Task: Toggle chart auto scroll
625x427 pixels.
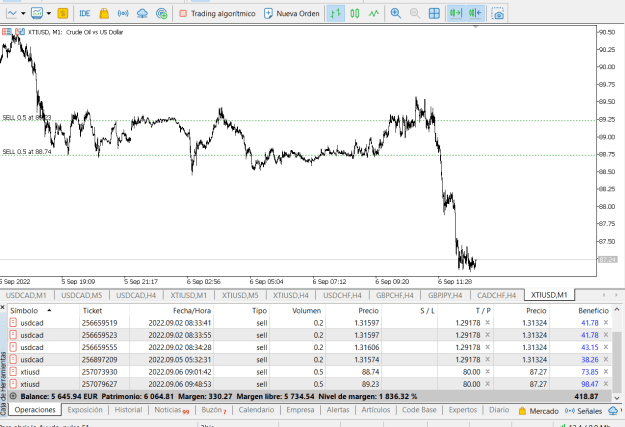Action: (x=456, y=14)
